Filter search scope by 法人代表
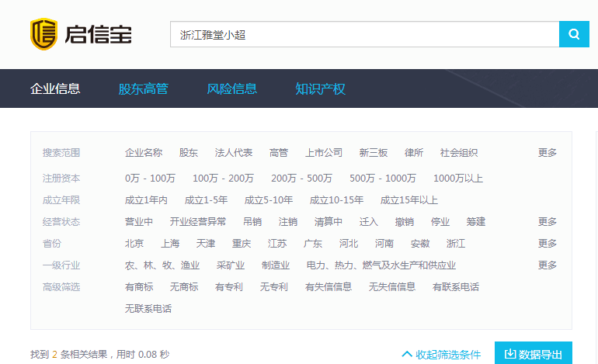Image resolution: width=598 pixels, height=364 pixels. 234,153
